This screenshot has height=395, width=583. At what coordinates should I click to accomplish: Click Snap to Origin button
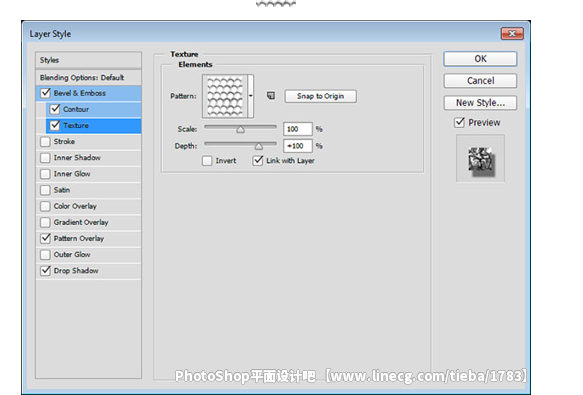click(x=321, y=96)
